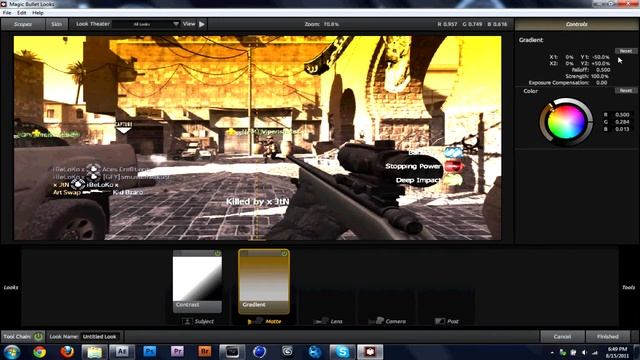Reset the Color settings
The height and width of the screenshot is (360, 640).
pos(626,91)
